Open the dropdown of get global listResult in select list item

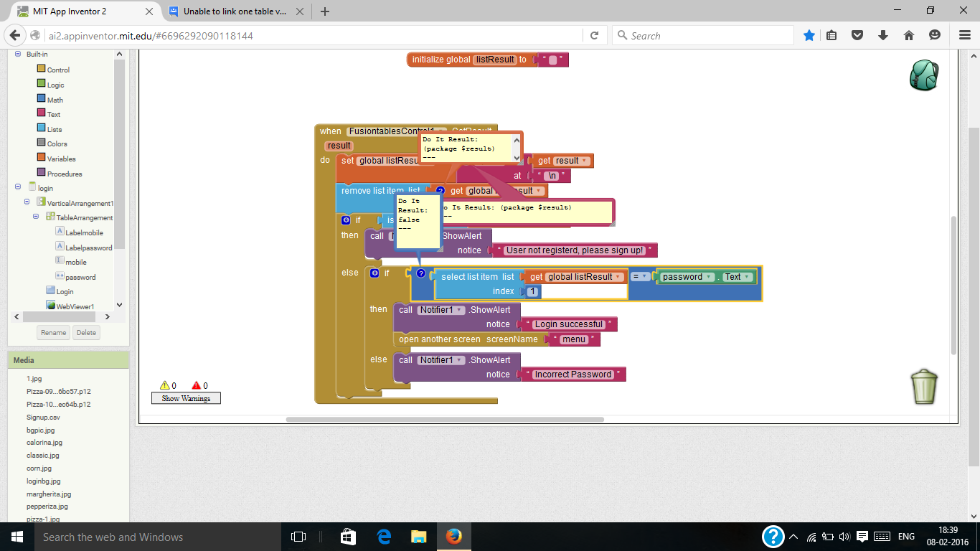pos(618,277)
